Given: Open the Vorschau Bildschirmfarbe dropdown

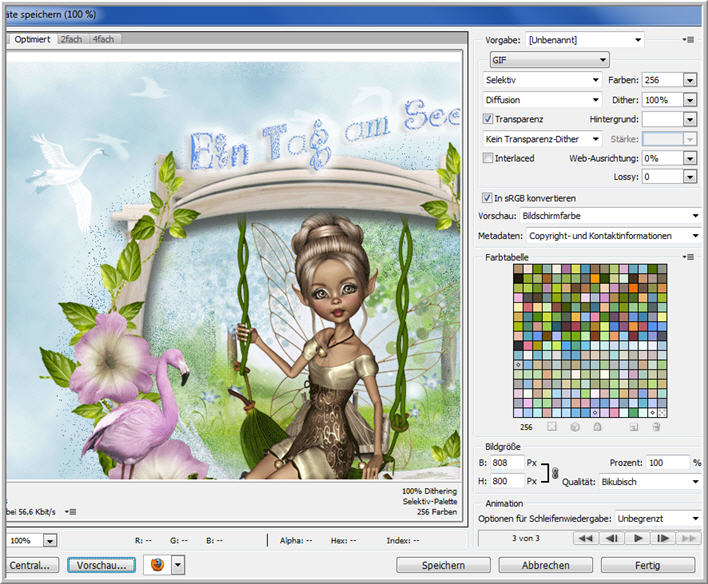Looking at the screenshot, I should click(x=610, y=216).
